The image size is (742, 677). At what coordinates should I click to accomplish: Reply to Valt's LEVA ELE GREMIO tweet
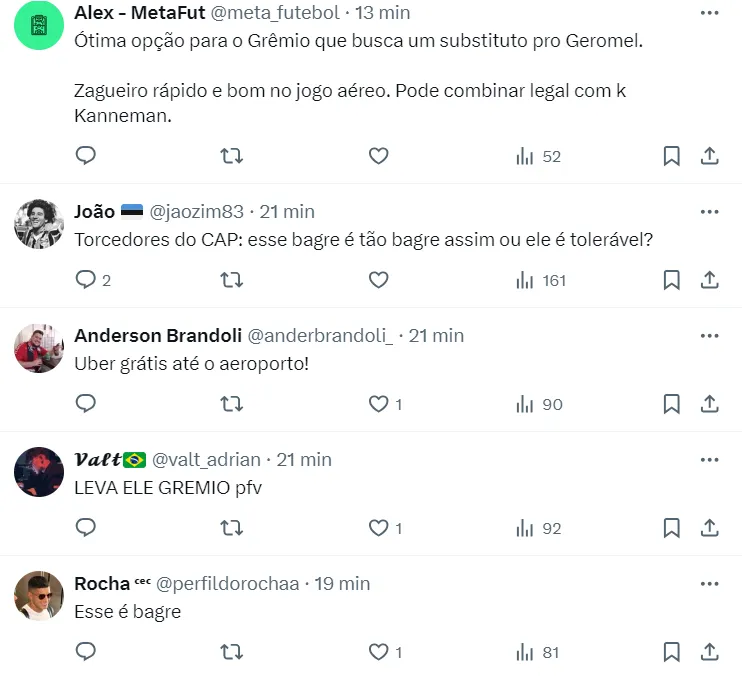(x=86, y=528)
